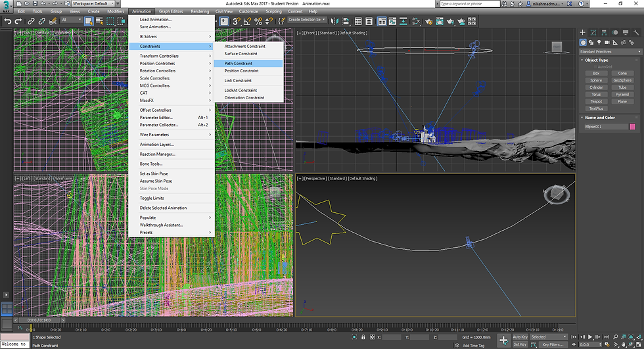Screen dimensions: 644x349
Task: Expand the Wire Parameters submenu
Action: coord(172,135)
